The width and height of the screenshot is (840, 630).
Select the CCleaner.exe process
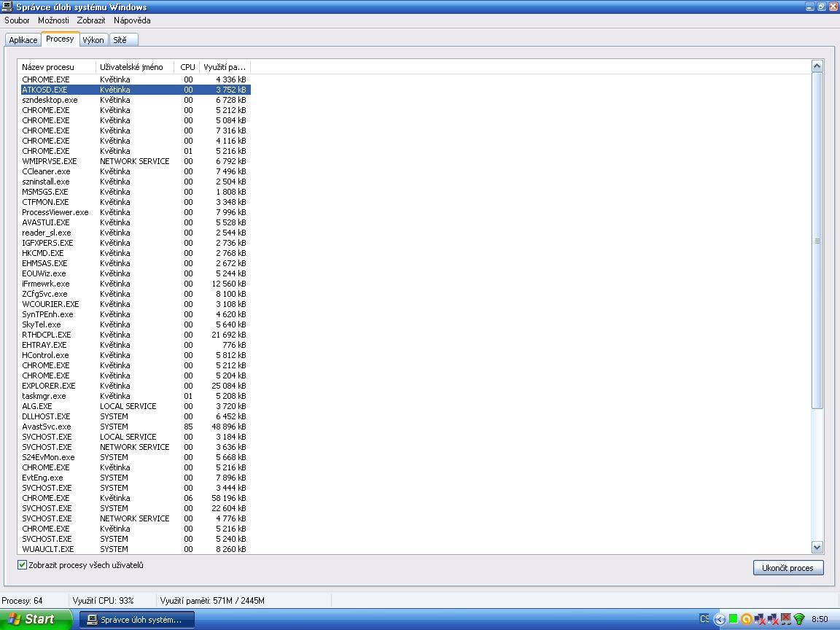click(x=136, y=171)
